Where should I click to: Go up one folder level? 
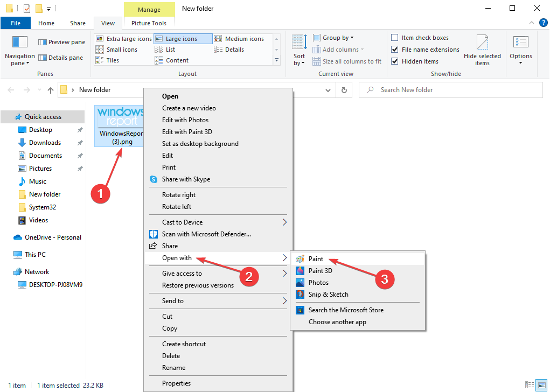[x=51, y=90]
